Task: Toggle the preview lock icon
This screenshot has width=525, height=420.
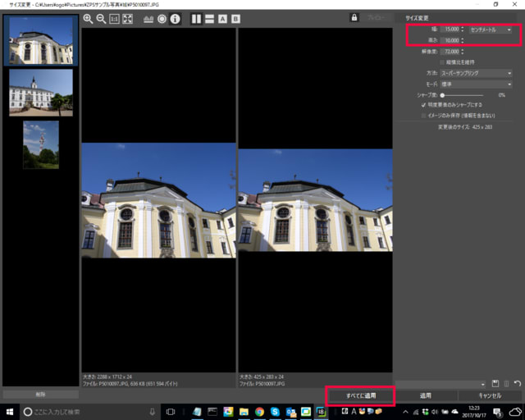Action: 354,17
